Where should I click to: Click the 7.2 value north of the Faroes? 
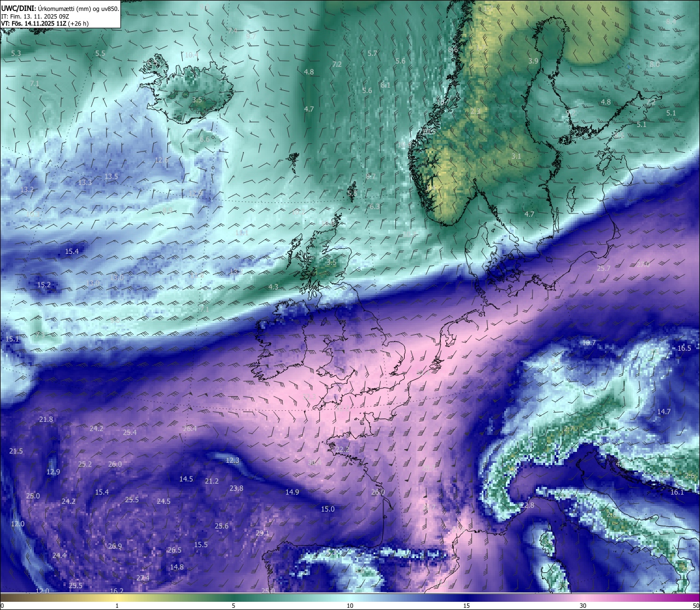point(337,64)
